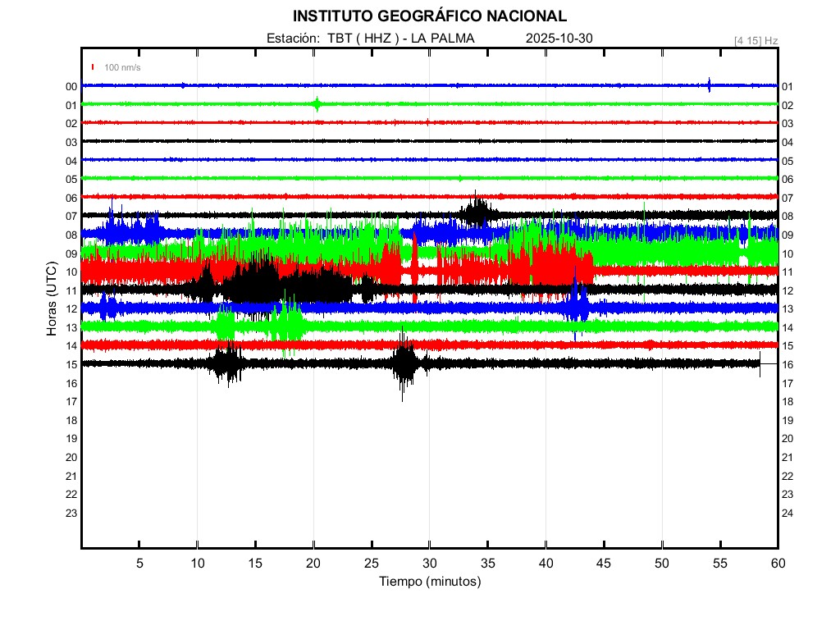Click the 24 hour label on the right axis
Screen dimensions: 840x630
[787, 513]
